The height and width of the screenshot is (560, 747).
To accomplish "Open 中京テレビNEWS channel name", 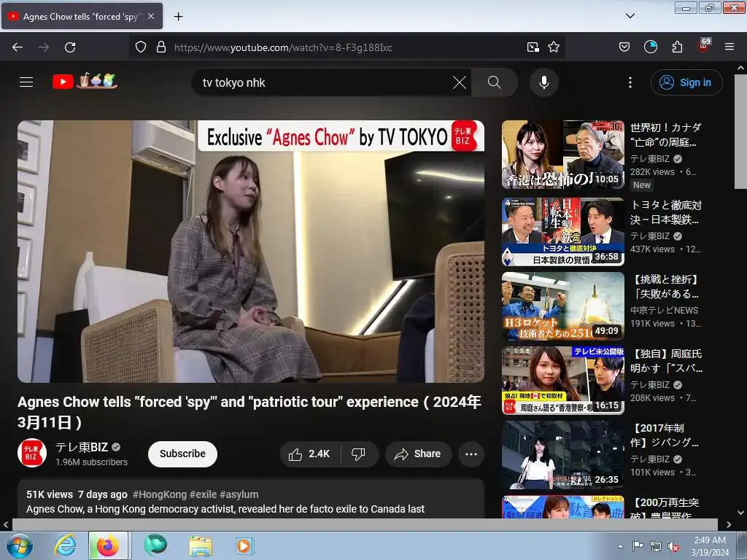I will tap(664, 310).
